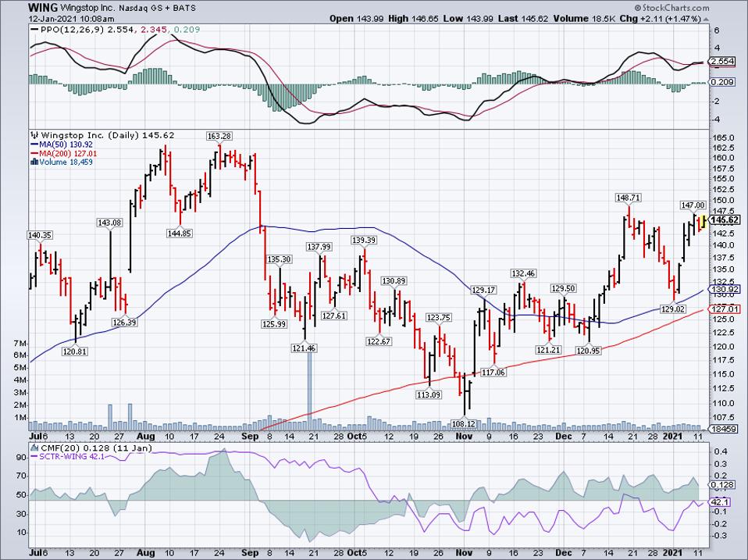Click the 0.209 histogram value in PPO legend
Viewport: 748px width, 560px height.
pyautogui.click(x=187, y=30)
